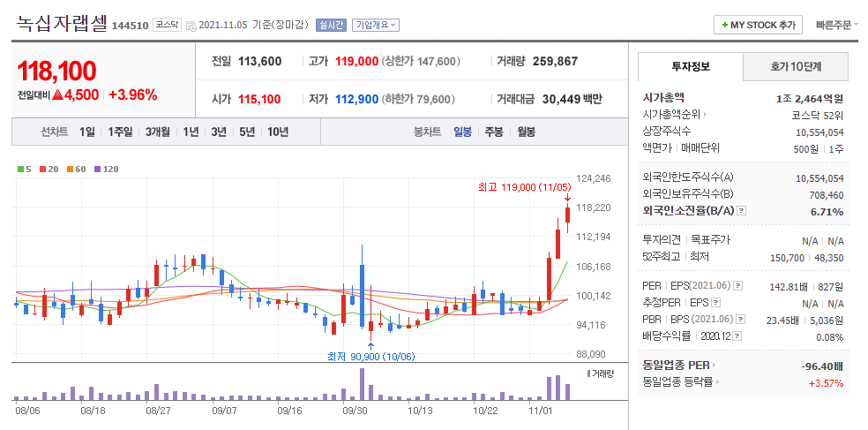Select the 월봉 candle chart

coord(527,132)
